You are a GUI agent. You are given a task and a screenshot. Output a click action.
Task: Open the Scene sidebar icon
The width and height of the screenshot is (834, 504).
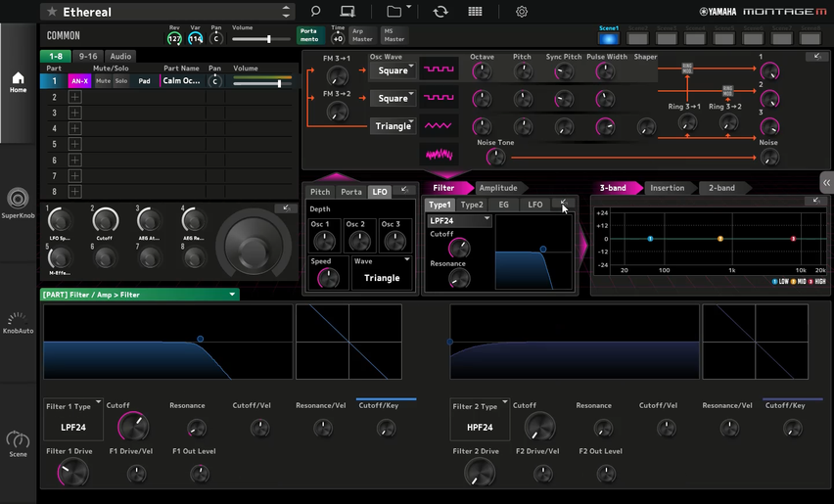coord(18,444)
